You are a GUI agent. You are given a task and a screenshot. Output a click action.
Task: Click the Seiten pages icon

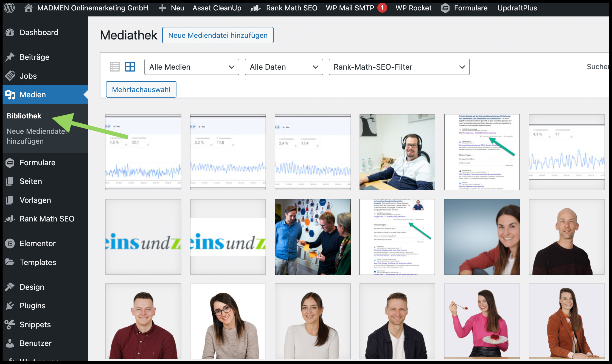10,181
